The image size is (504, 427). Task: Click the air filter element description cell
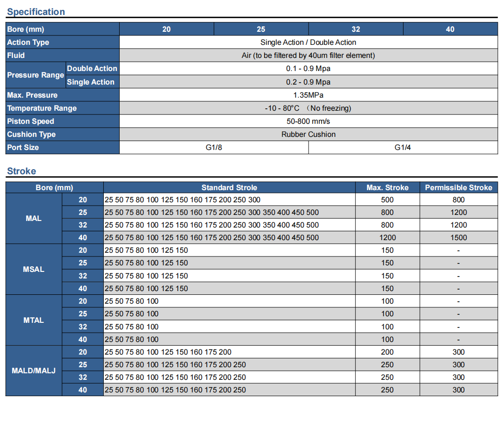pyautogui.click(x=308, y=56)
